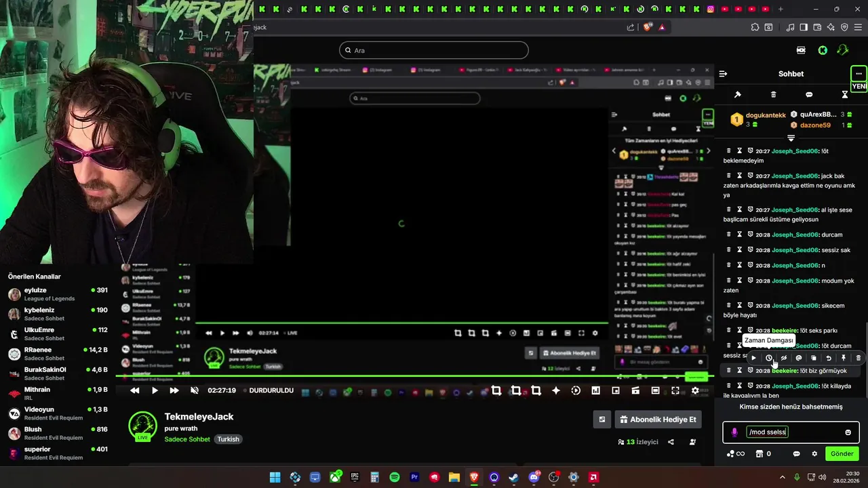This screenshot has height=488, width=868.
Task: Open the Instagram browser tab
Action: [x=711, y=9]
